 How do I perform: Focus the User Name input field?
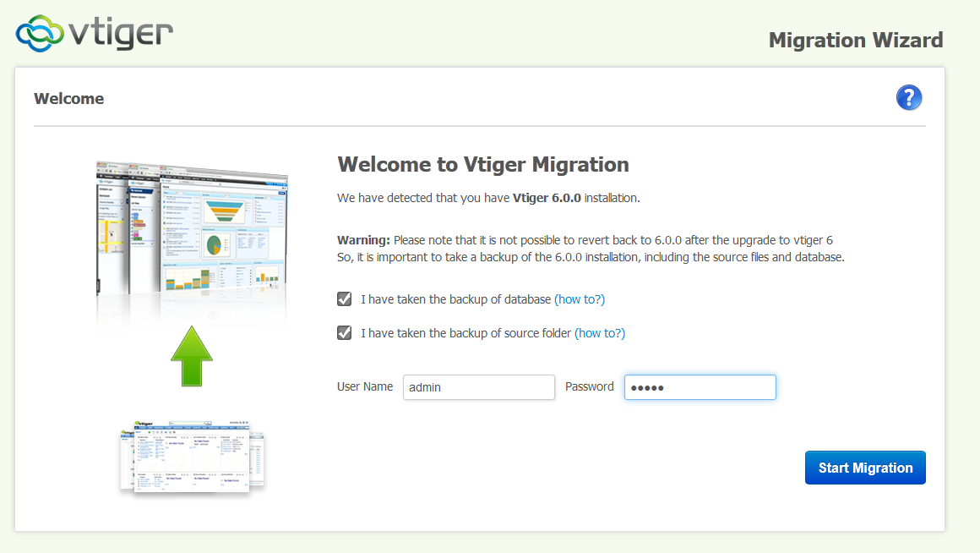click(479, 387)
